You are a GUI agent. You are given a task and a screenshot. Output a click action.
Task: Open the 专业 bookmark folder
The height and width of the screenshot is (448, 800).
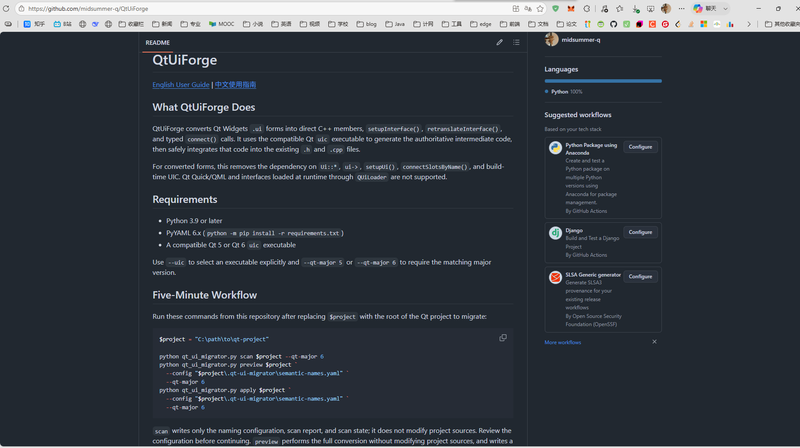point(191,24)
